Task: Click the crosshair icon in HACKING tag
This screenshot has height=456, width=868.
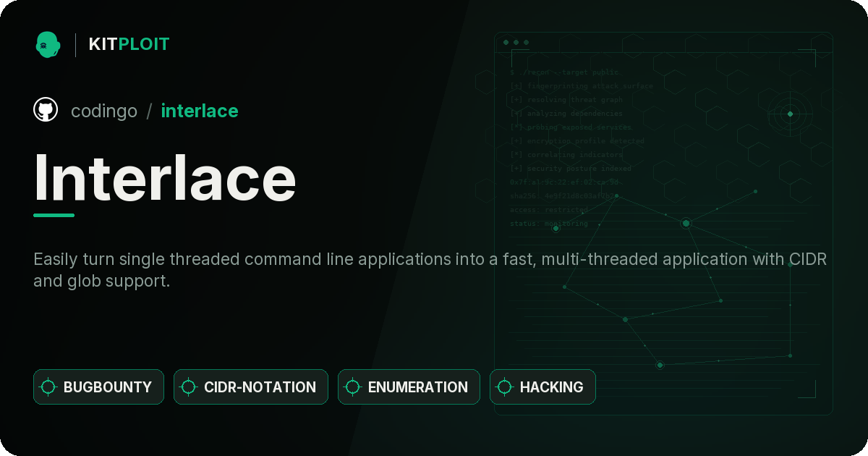Action: coord(505,387)
